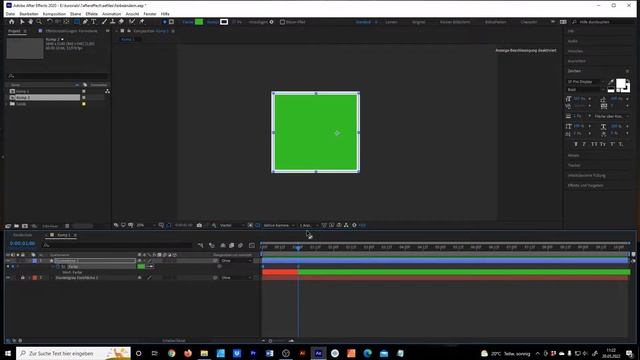Open the Animation menu

[111, 14]
